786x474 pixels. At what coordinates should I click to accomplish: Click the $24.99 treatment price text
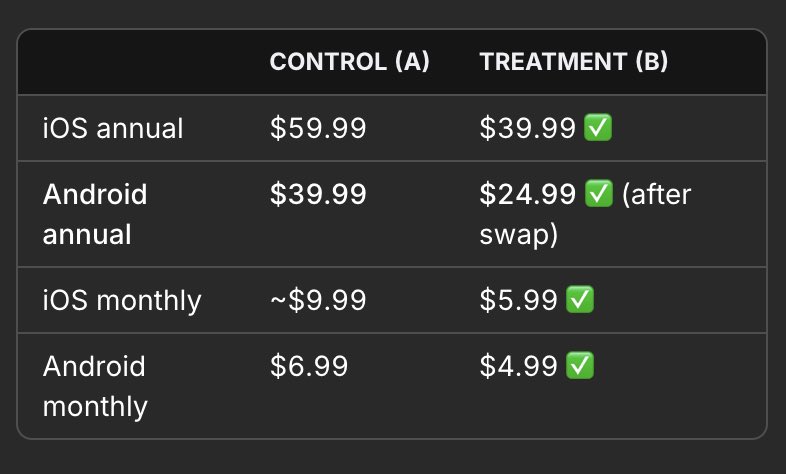pos(527,194)
